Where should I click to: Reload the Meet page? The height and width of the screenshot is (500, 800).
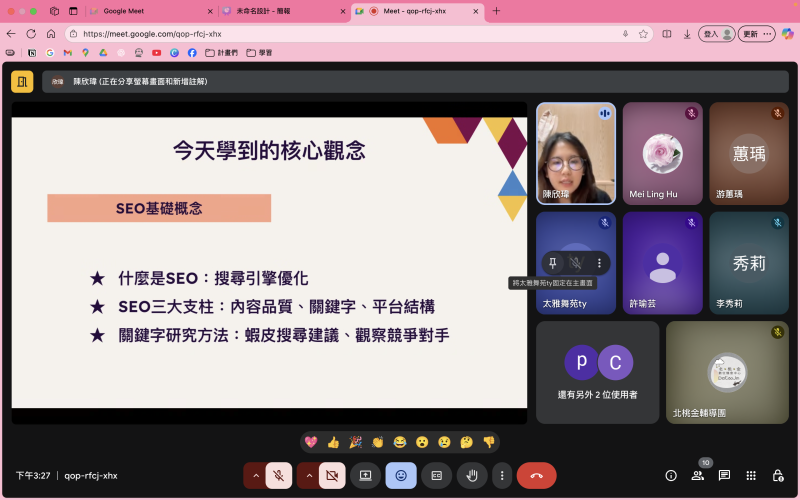(31, 34)
